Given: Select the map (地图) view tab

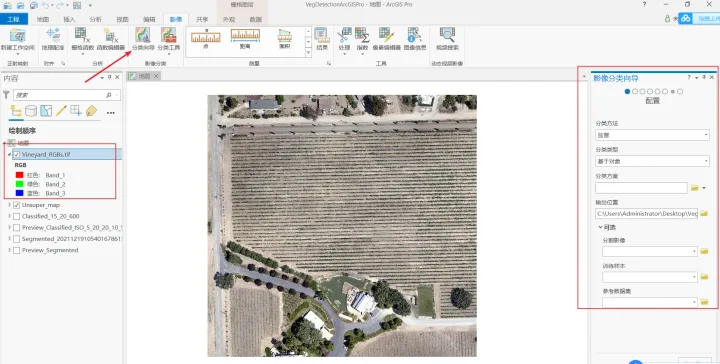Looking at the screenshot, I should pos(144,76).
